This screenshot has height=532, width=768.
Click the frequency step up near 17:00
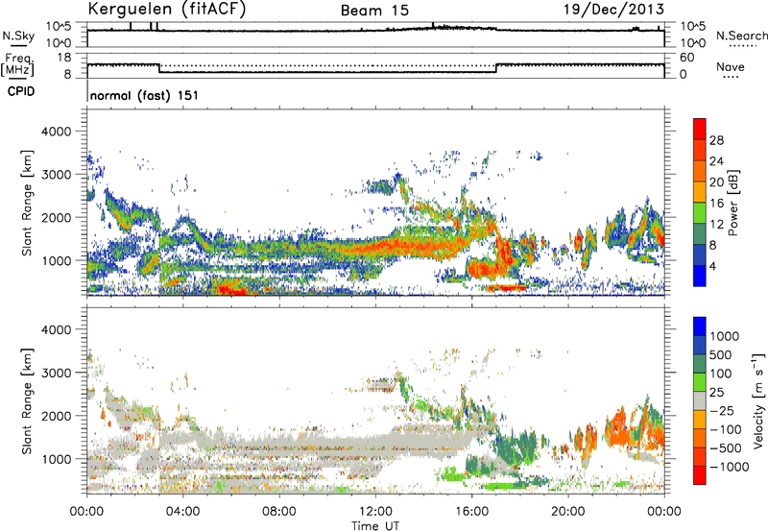(496, 68)
